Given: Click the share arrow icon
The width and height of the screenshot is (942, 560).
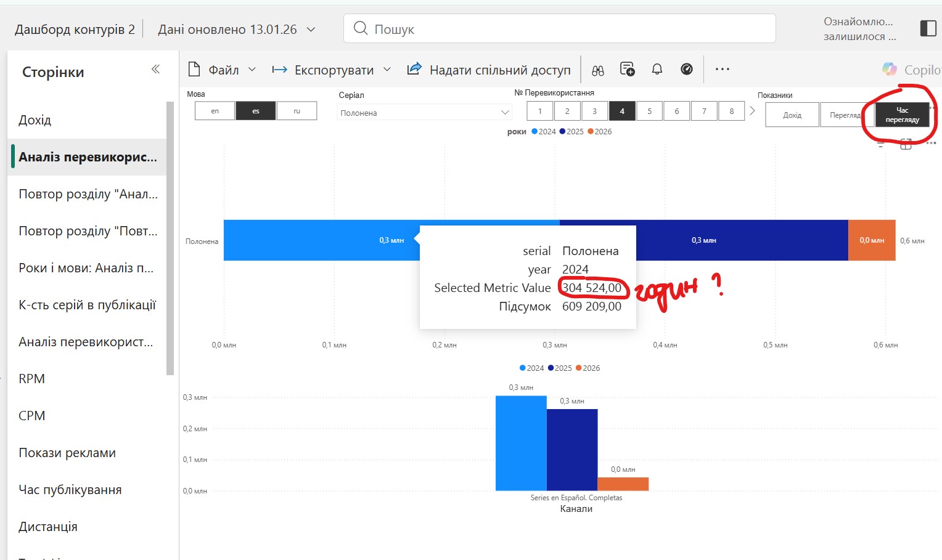Looking at the screenshot, I should coord(414,69).
